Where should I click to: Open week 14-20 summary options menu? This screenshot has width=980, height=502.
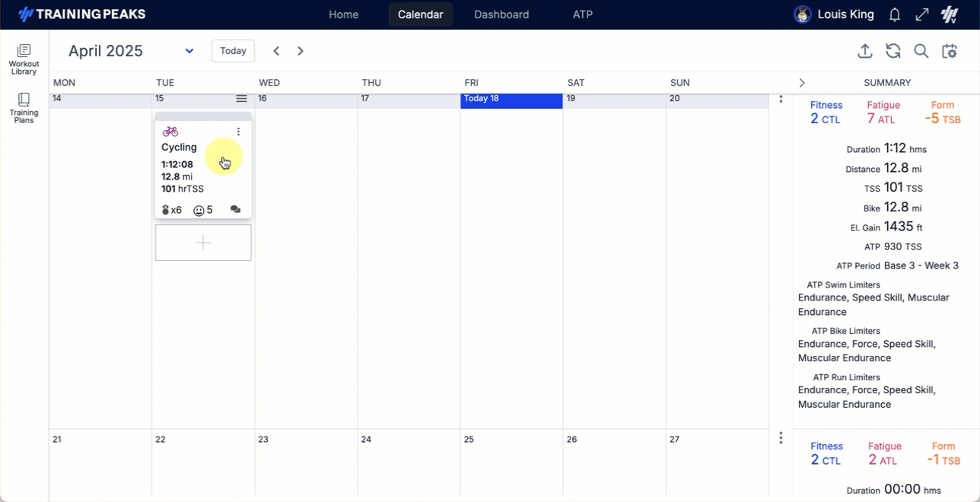[x=781, y=99]
